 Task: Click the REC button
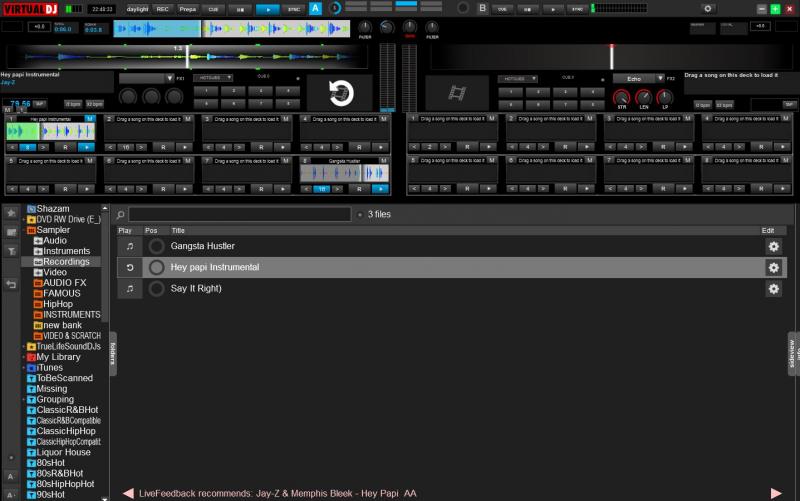point(162,9)
